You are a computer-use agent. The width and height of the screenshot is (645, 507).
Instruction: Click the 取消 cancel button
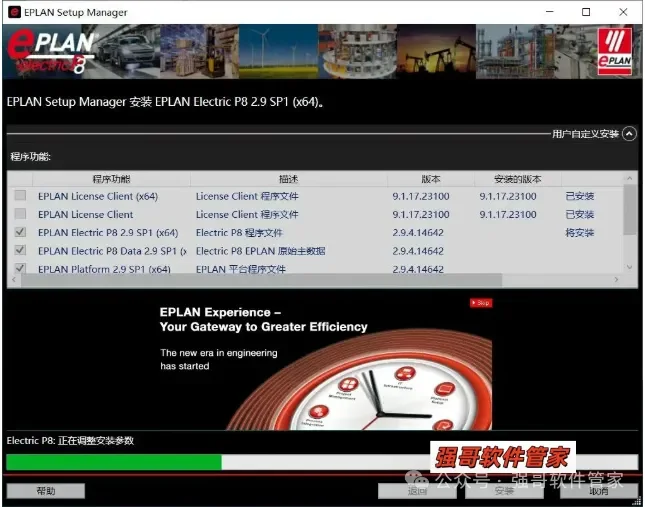point(599,491)
